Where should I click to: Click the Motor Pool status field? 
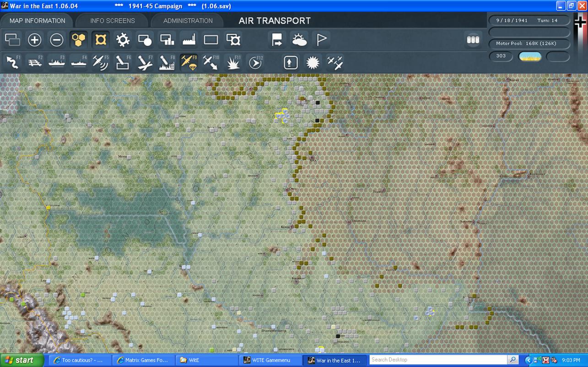coord(529,43)
